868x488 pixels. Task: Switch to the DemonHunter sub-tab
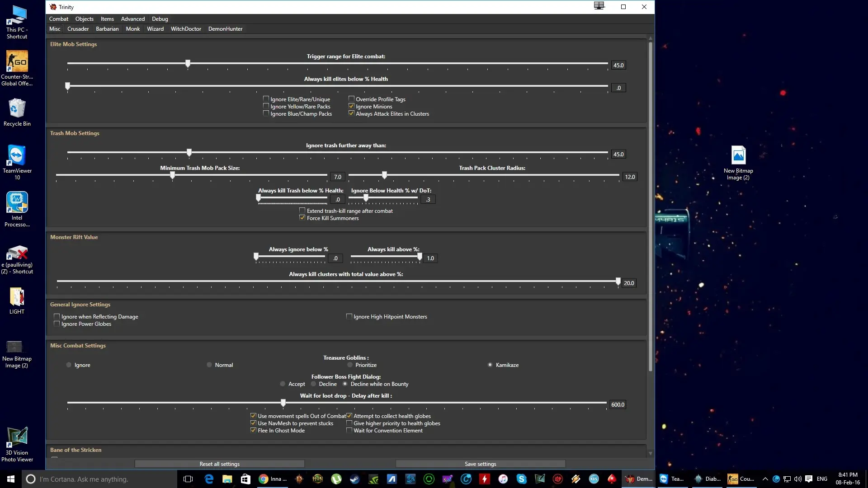[225, 29]
